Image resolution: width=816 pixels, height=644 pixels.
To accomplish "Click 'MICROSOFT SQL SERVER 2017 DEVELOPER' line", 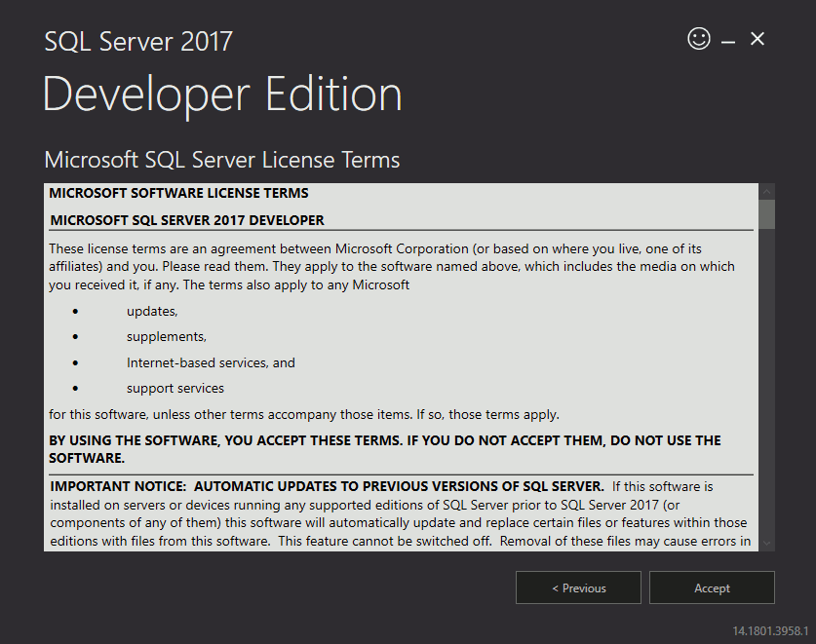I will tap(187, 220).
